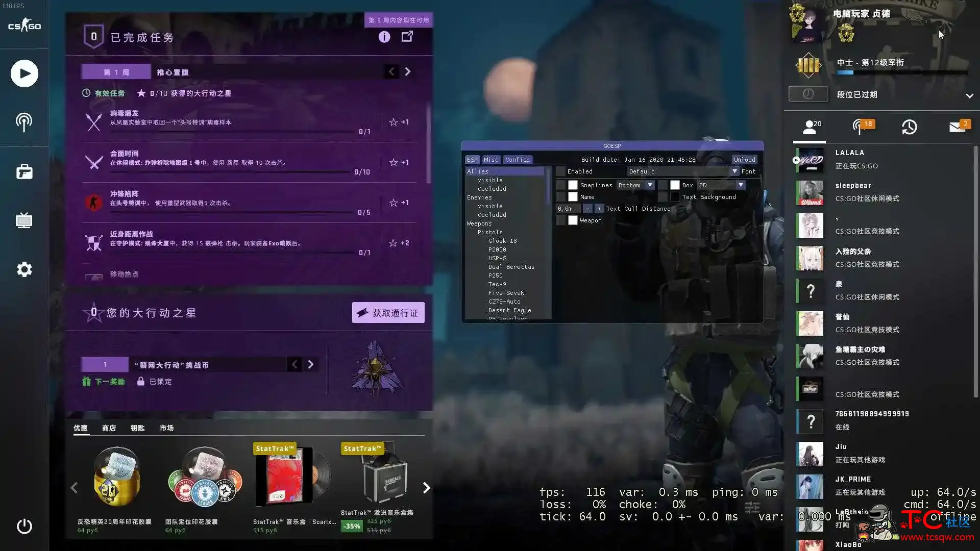This screenshot has height=551, width=980.
Task: Click the power quit icon
Action: coord(24,526)
